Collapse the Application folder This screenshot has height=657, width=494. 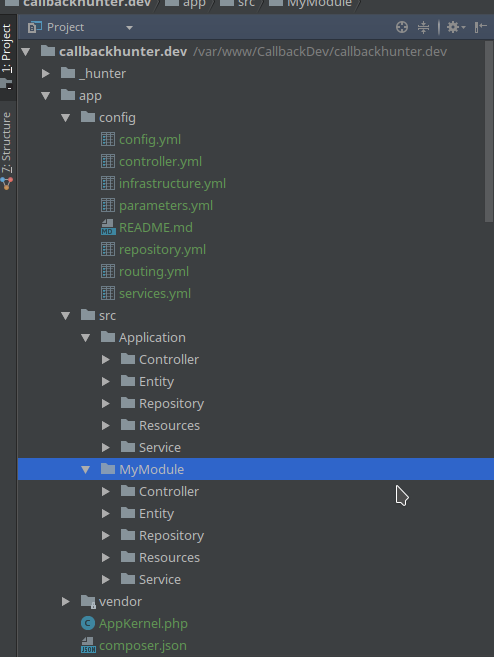point(86,338)
